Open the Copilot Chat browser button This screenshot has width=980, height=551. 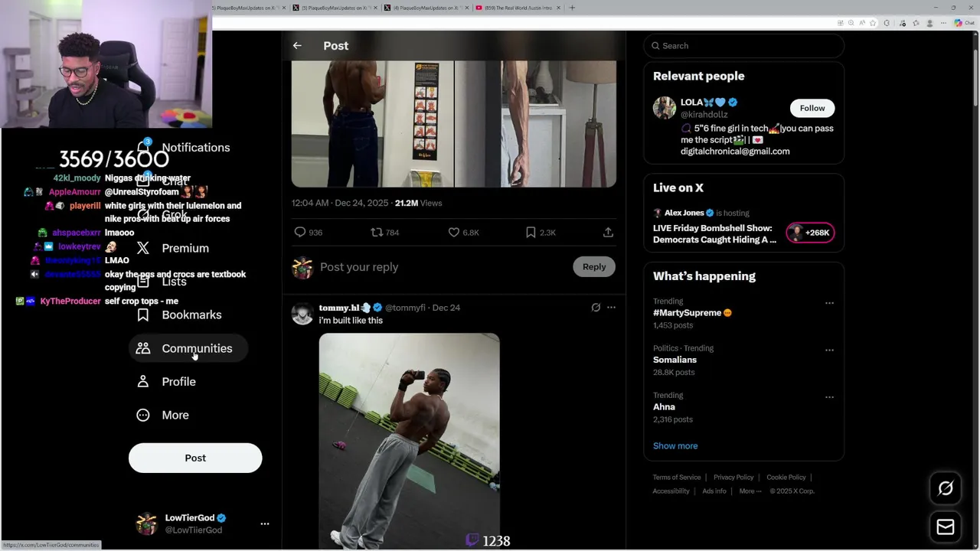[x=965, y=23]
